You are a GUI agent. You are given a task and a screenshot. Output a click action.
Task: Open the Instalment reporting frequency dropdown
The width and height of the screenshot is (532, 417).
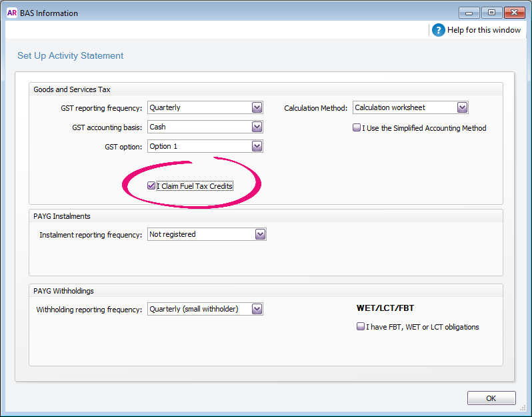(x=260, y=234)
